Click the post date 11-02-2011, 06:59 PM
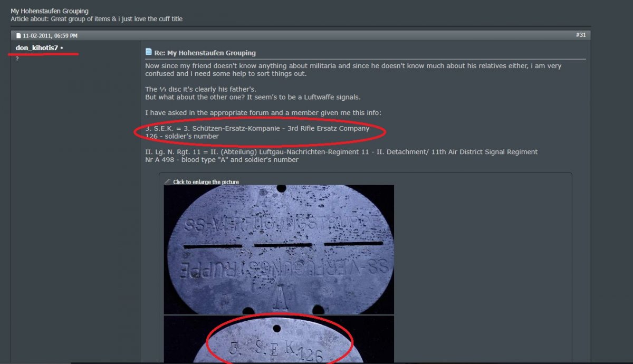The height and width of the screenshot is (364, 633). tap(50, 36)
